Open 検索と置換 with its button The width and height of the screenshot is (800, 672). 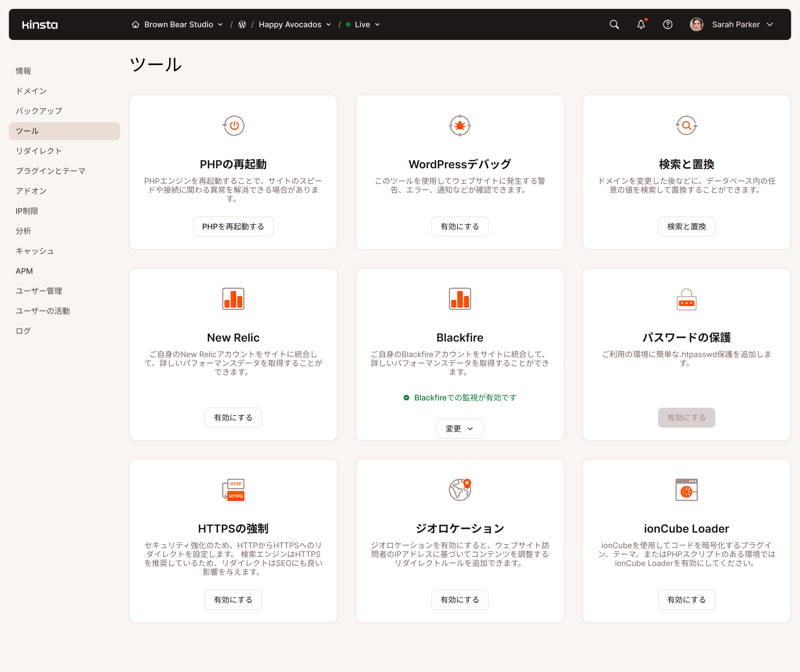pyautogui.click(x=686, y=226)
